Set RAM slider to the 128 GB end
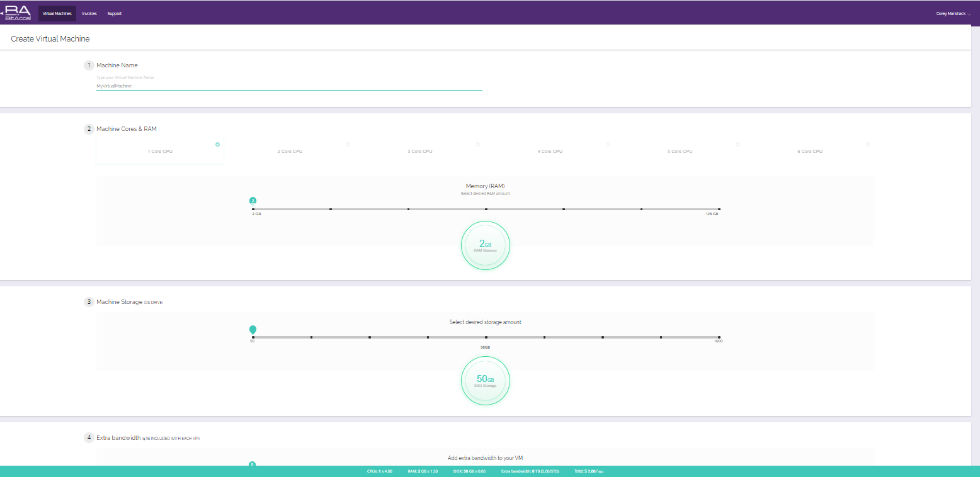The width and height of the screenshot is (980, 477). [x=719, y=209]
